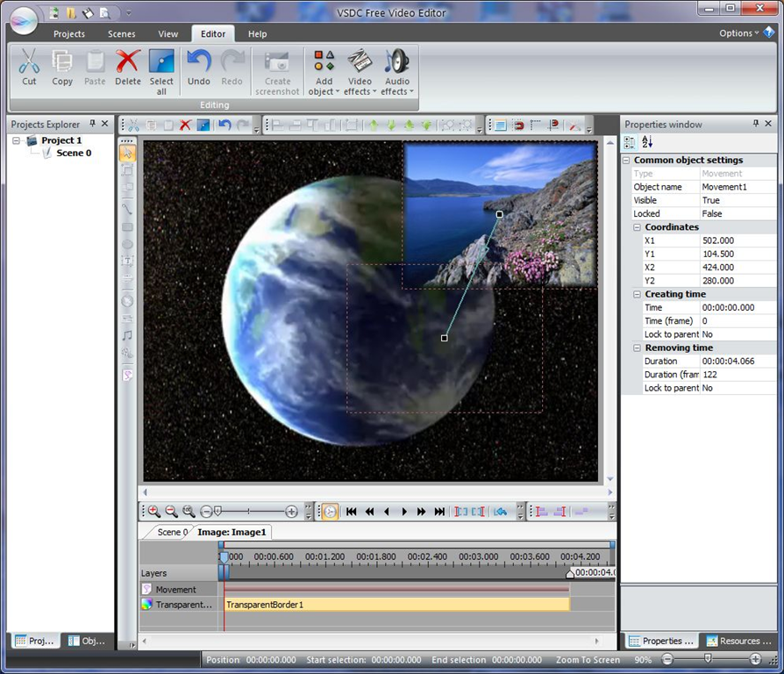Open the Image: Image1 timeline tab
784x674 pixels.
232,532
